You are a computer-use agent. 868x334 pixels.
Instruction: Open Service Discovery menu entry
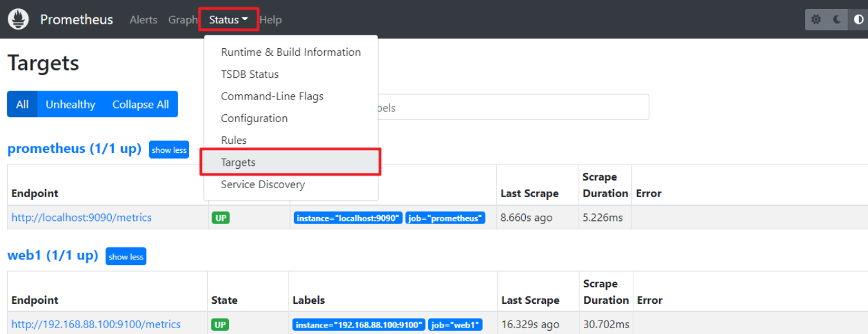(x=291, y=184)
